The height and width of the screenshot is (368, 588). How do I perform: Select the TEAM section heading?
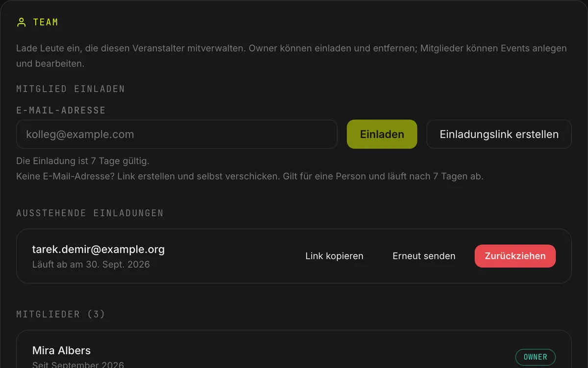tap(46, 22)
